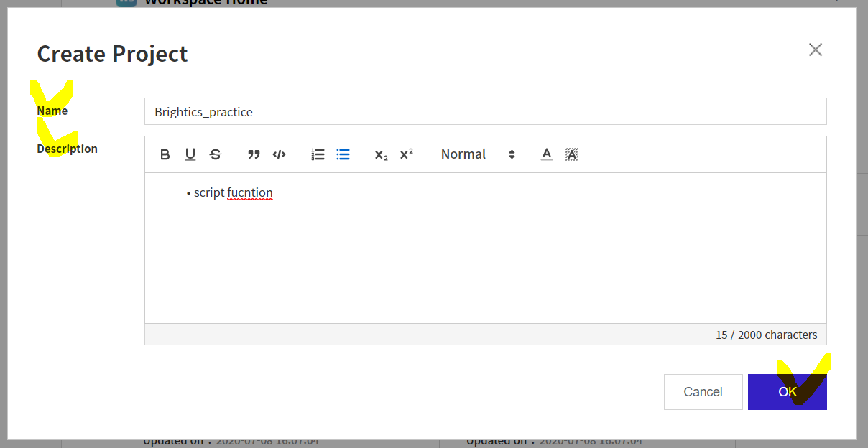Click the Cancel button
Viewport: 868px width, 448px height.
pyautogui.click(x=703, y=392)
